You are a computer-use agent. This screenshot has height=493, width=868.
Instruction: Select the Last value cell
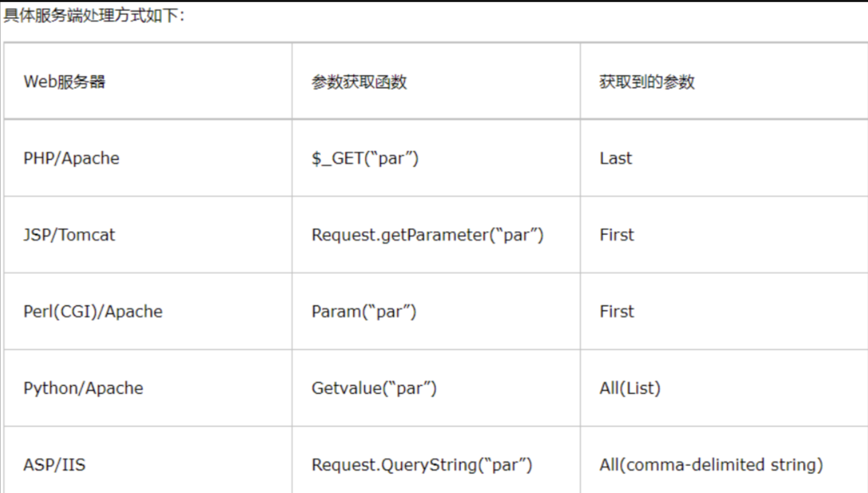[x=616, y=158]
